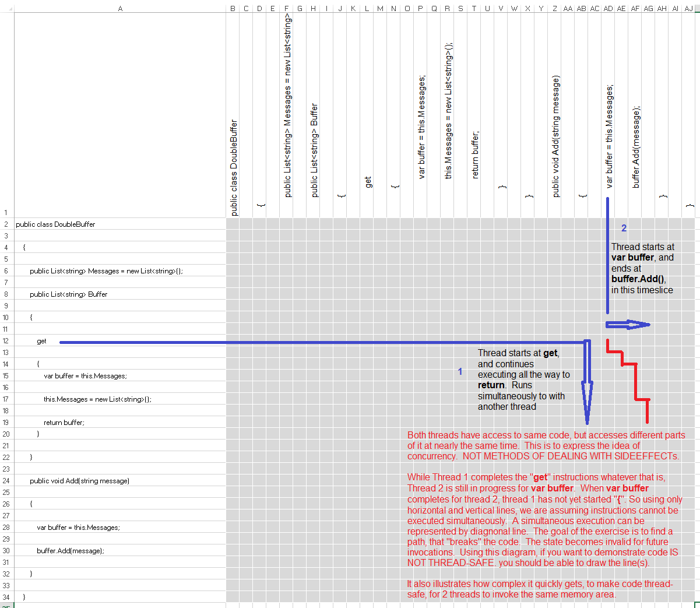700x608 pixels.
Task: Click rotated 'public List<string> Buffer' header in column H
Action: click(314, 150)
